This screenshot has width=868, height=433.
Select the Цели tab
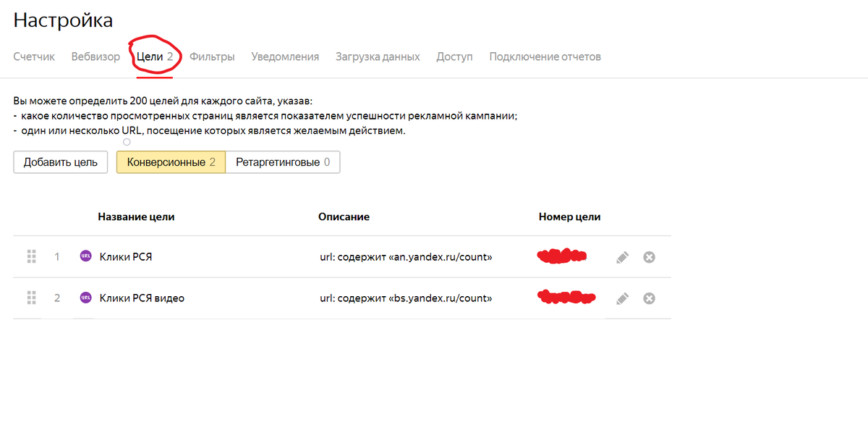pyautogui.click(x=155, y=56)
